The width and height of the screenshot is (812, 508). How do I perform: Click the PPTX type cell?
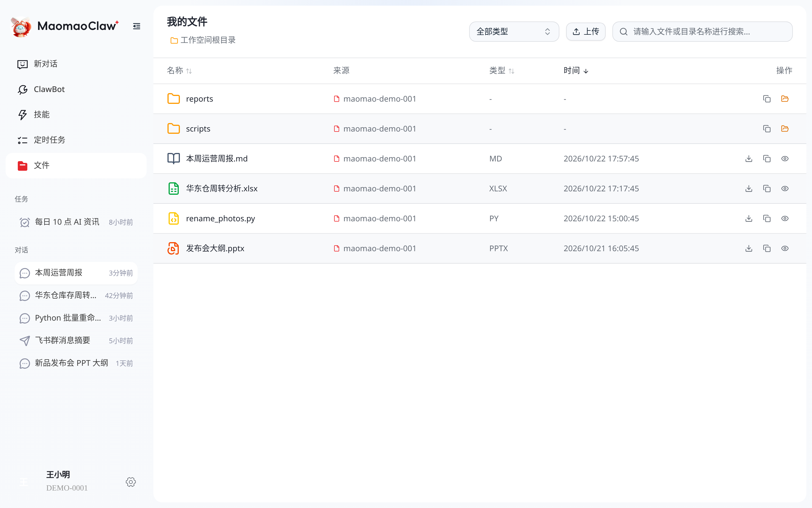(498, 248)
